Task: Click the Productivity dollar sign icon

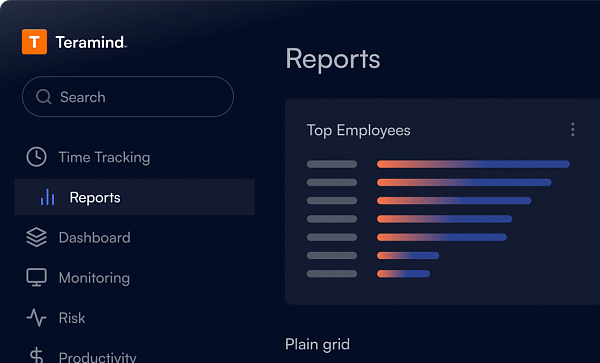Action: [x=36, y=356]
